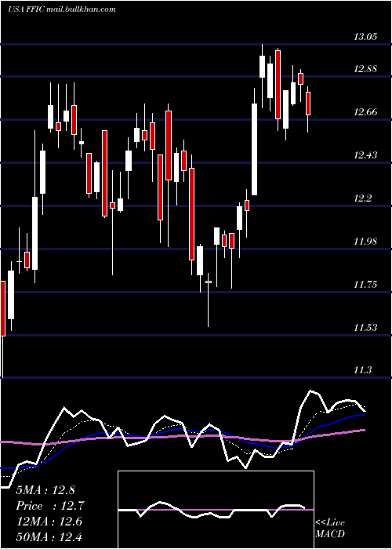Click the '50MA : 12.4' legend entry
Viewport: 392px width, 549px height.
[x=49, y=537]
